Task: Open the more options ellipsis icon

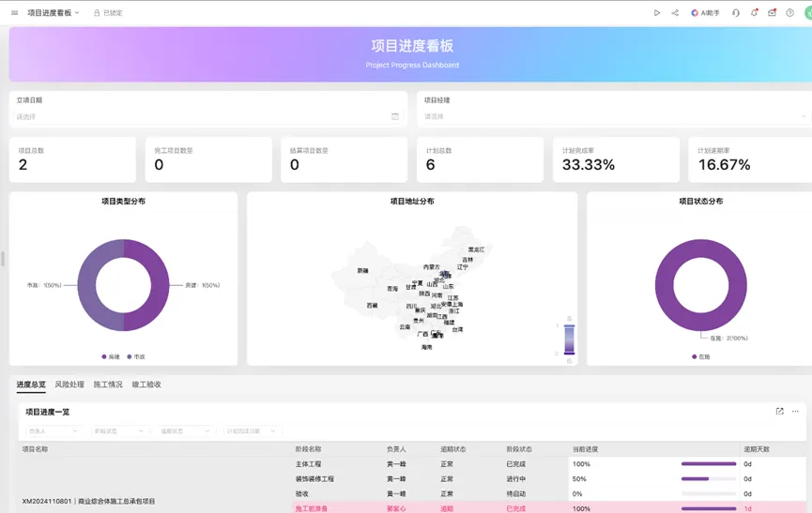Action: coord(795,411)
